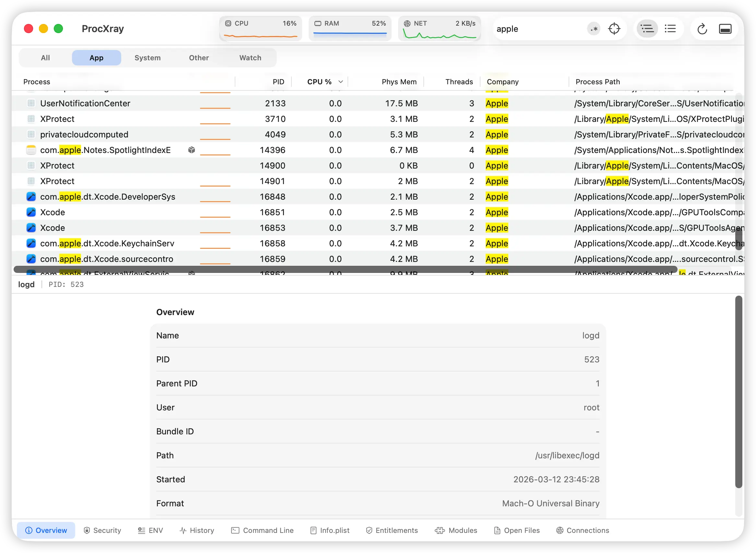
Task: Open the Modules pane for logd
Action: tap(456, 530)
